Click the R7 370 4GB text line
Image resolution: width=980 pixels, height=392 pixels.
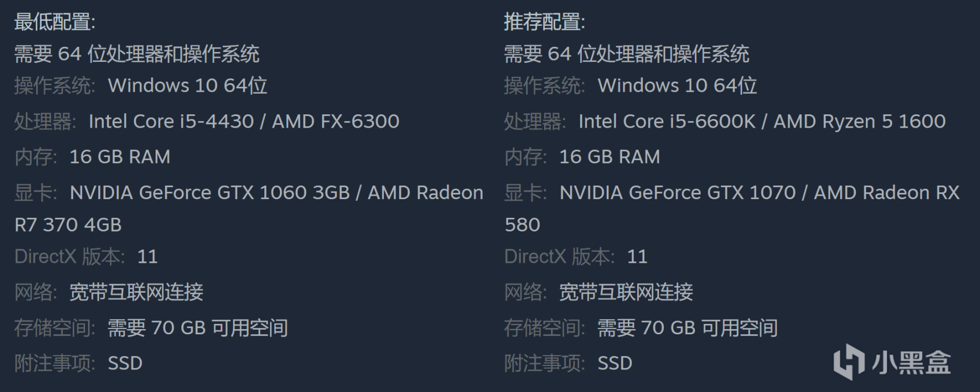click(x=68, y=225)
